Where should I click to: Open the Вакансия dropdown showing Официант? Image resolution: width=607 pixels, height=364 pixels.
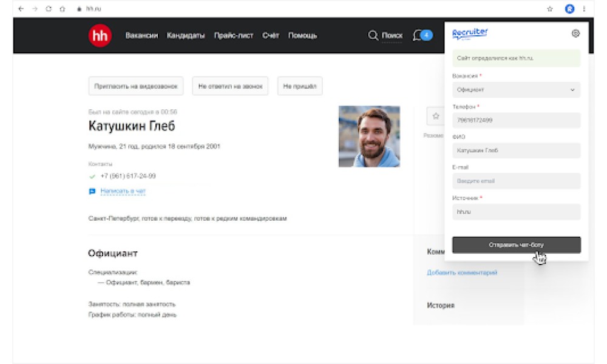[x=517, y=90]
